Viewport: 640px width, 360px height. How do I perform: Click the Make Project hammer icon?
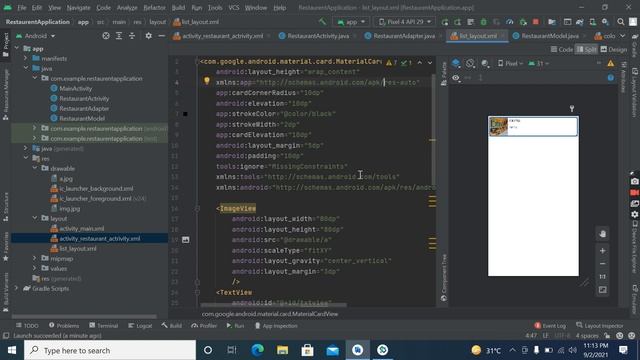click(322, 22)
